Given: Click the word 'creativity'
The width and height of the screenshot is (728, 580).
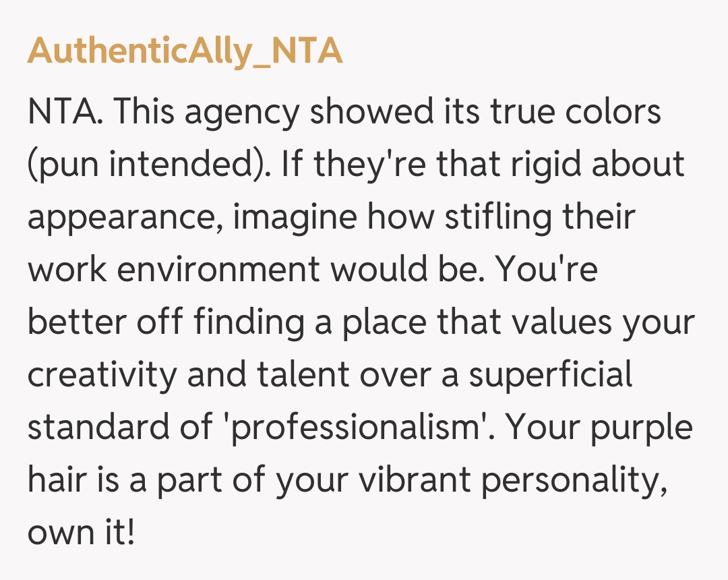Looking at the screenshot, I should (101, 374).
